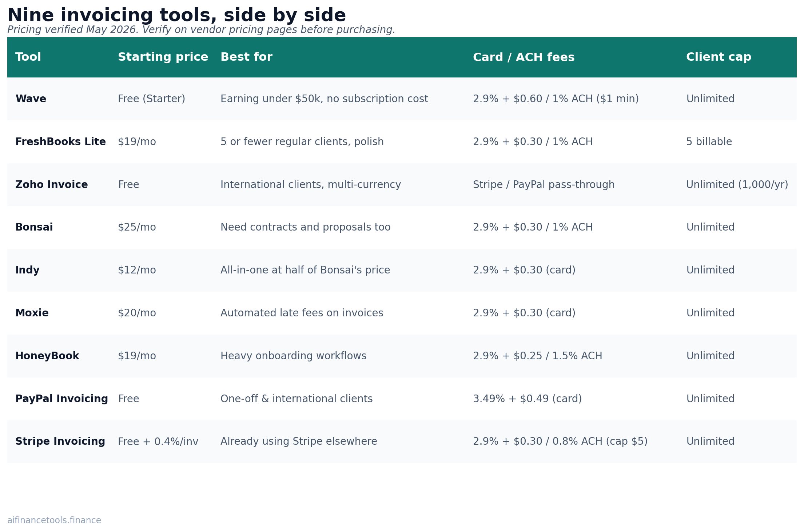
Task: Click 'Need contracts and proposals too'
Action: click(x=305, y=227)
